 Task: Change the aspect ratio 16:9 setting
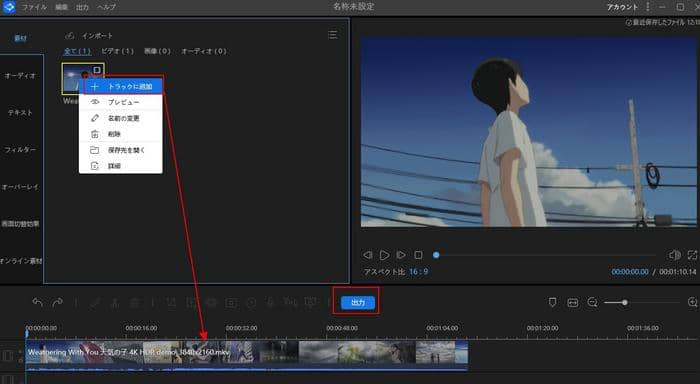[418, 271]
